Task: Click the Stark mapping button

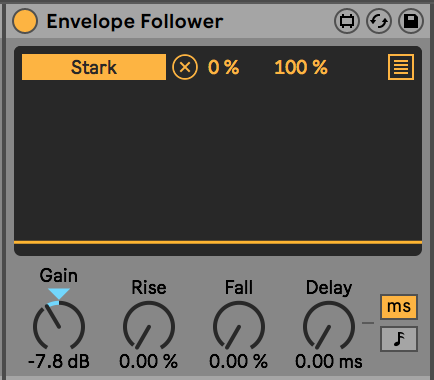Action: pyautogui.click(x=94, y=67)
